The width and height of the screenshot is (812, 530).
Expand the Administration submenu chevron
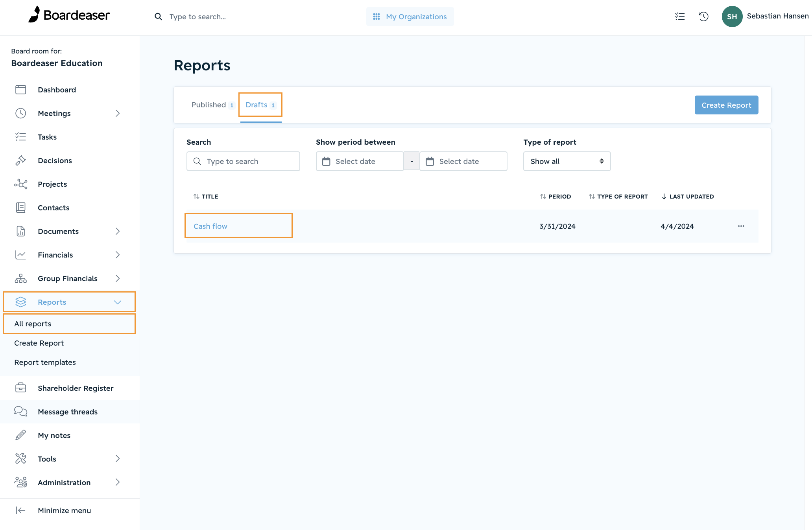[118, 482]
